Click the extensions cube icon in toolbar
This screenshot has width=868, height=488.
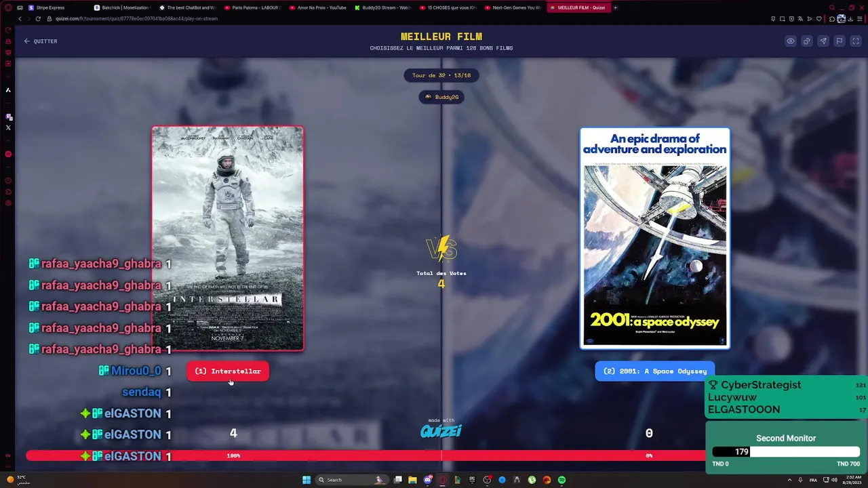[832, 19]
